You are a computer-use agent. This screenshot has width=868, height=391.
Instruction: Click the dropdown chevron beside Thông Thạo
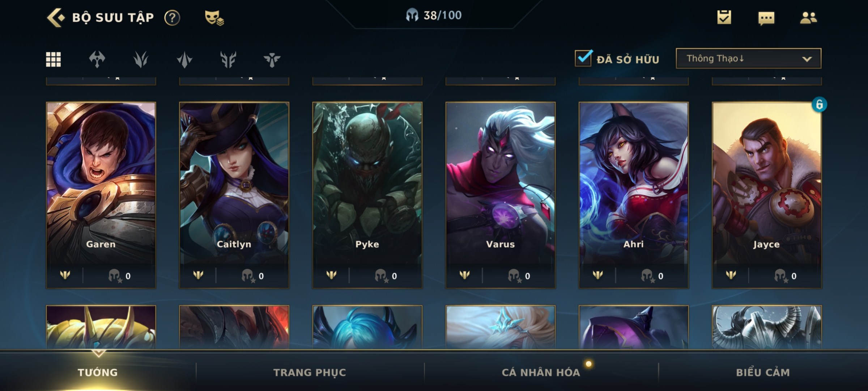click(807, 59)
